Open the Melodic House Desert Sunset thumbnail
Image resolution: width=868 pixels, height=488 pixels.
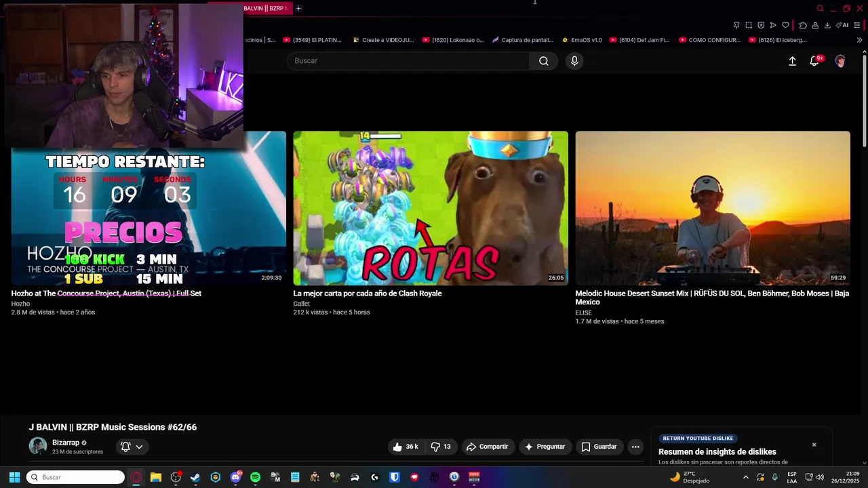pos(713,208)
